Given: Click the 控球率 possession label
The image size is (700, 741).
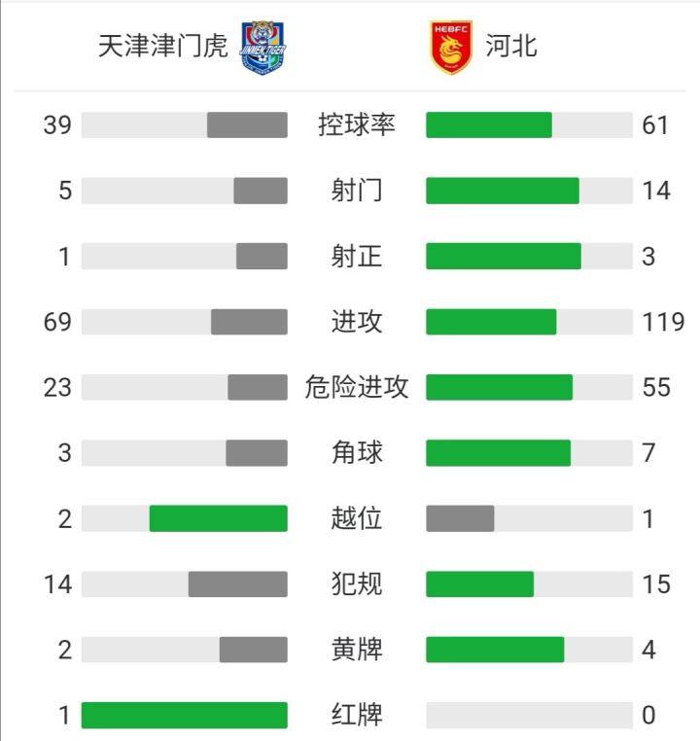Looking at the screenshot, I should tap(357, 125).
